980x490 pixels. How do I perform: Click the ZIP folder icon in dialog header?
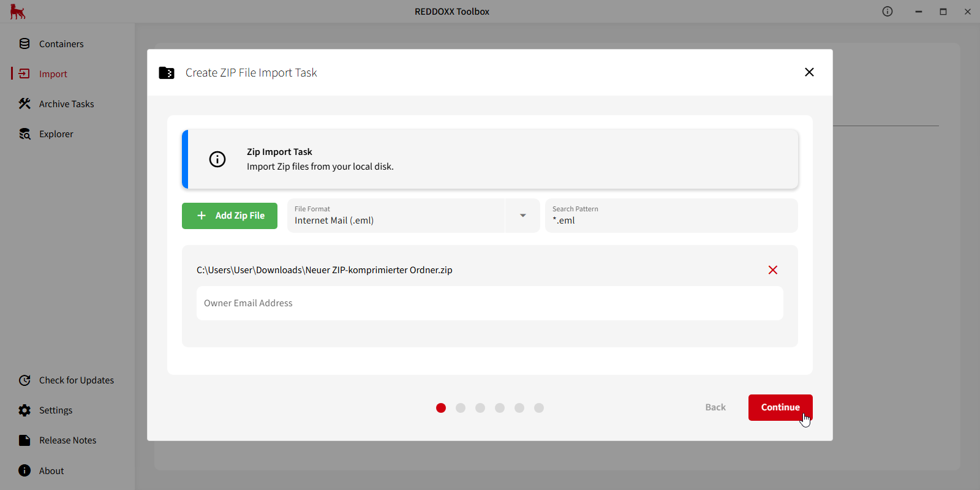[x=167, y=73]
